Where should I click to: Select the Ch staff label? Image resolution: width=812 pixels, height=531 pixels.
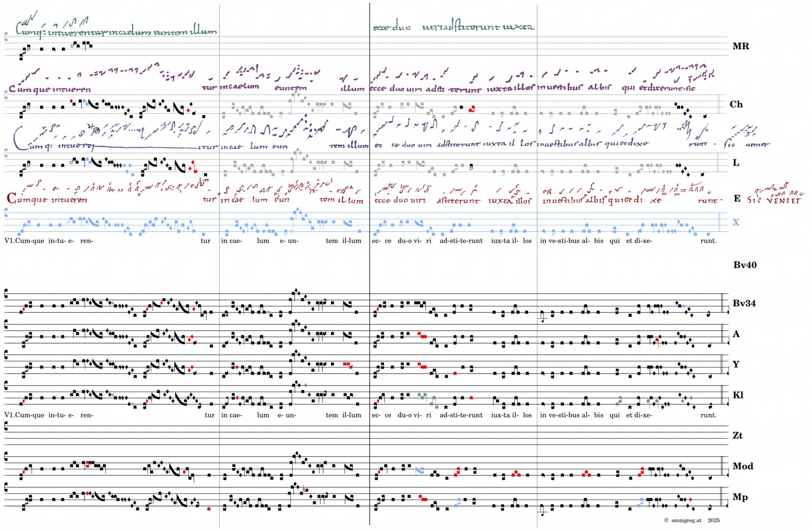[x=736, y=105]
